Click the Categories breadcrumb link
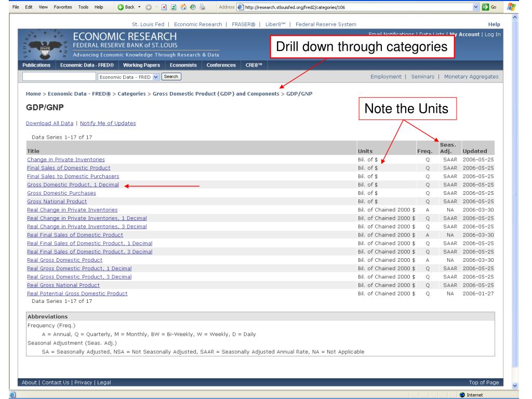532x399 pixels. 131,94
